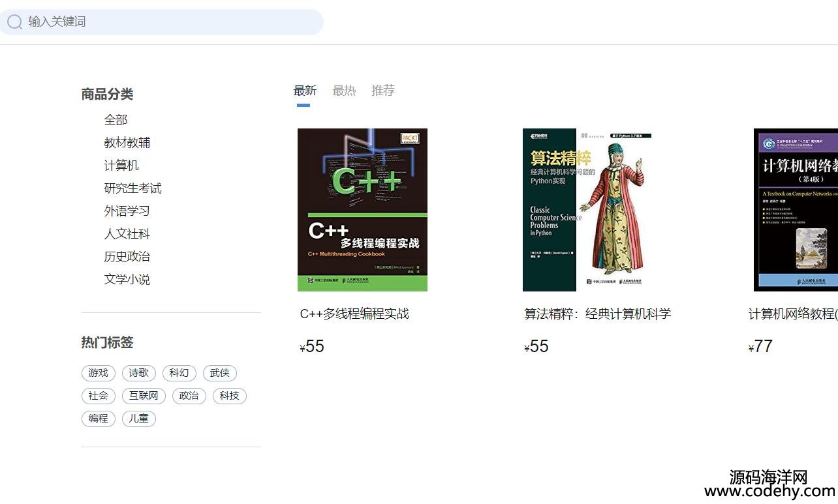Open the 文学小说 category

127,280
